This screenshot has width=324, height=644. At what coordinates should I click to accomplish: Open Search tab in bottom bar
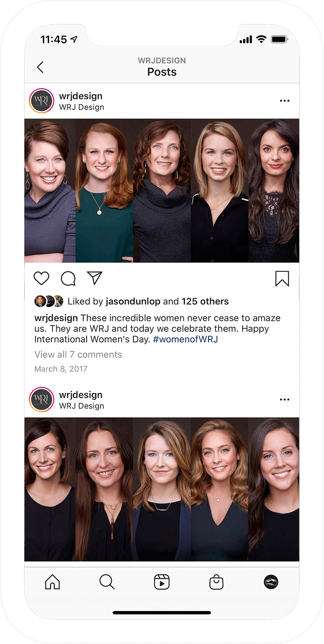107,582
